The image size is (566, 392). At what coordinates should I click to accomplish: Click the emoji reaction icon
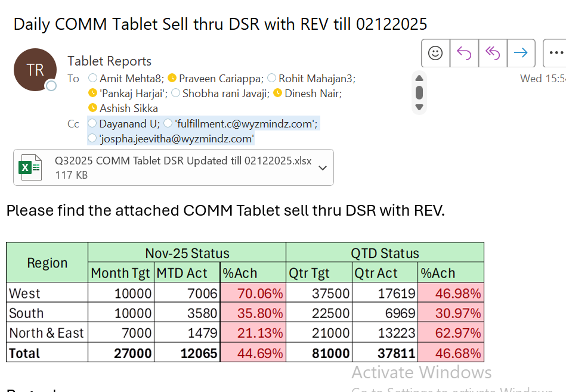[435, 53]
